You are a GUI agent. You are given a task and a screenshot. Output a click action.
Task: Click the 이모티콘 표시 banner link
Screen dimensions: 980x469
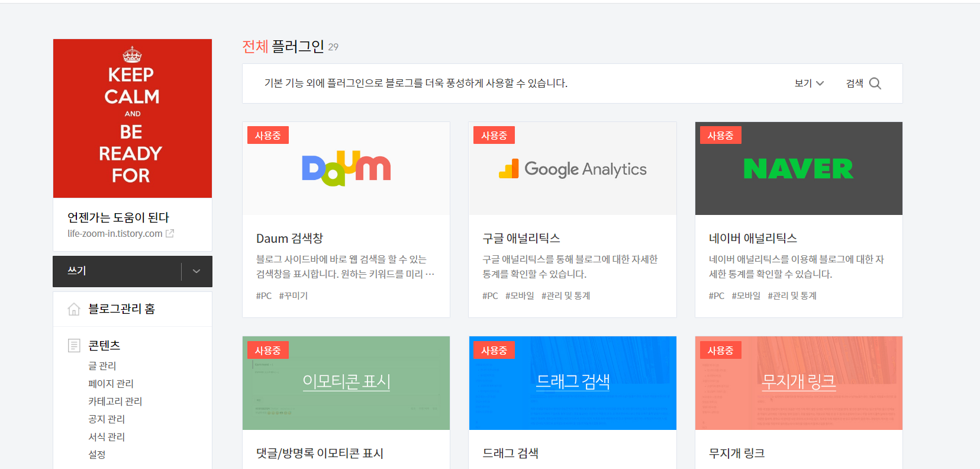tap(346, 381)
